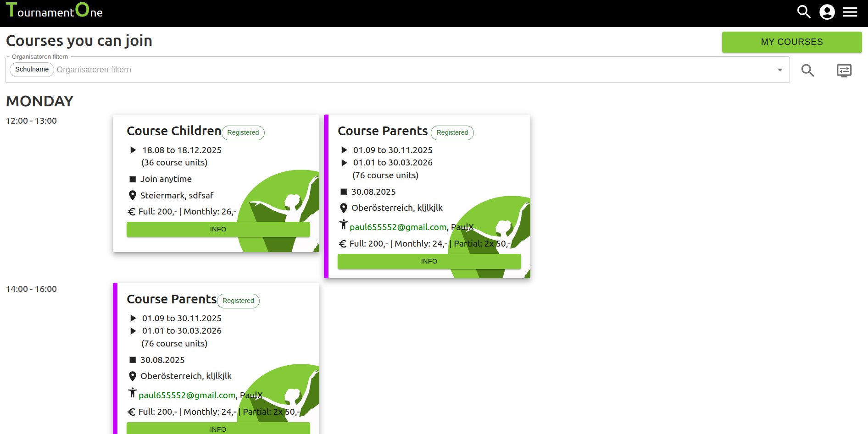Click INFO button on the 12:00 Course Parents card
868x434 pixels.
[x=429, y=261]
